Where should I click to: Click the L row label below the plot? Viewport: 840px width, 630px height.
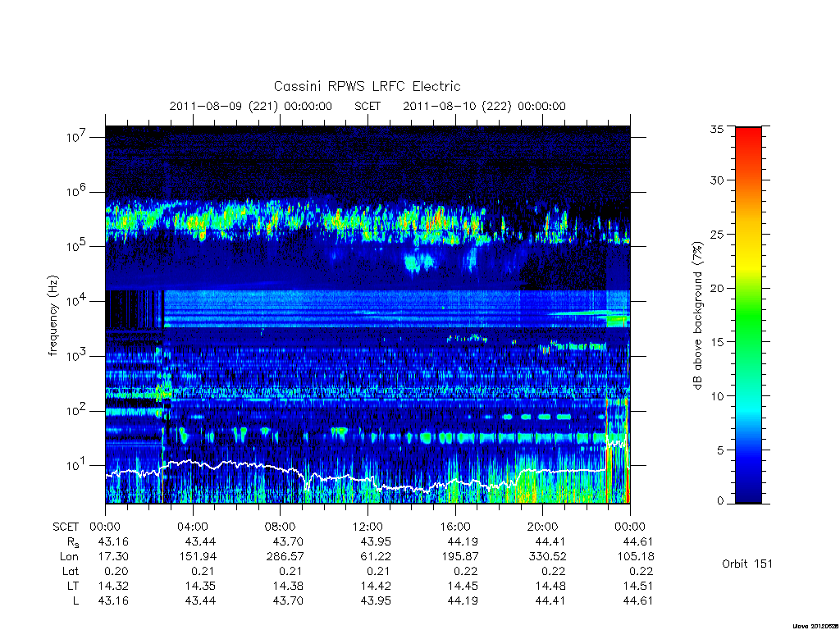click(75, 600)
